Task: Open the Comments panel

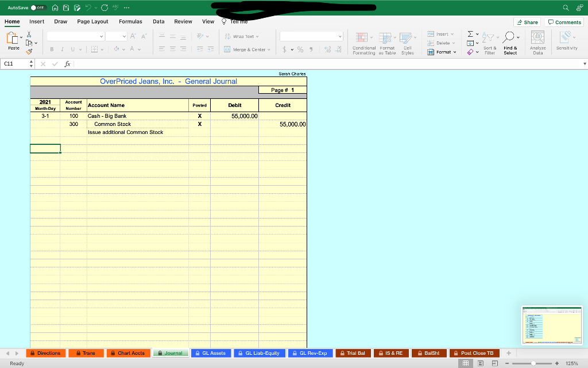Action: [564, 21]
